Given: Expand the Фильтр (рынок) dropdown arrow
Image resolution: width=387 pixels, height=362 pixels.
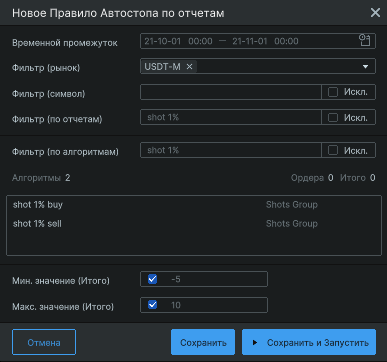Looking at the screenshot, I should click(365, 67).
